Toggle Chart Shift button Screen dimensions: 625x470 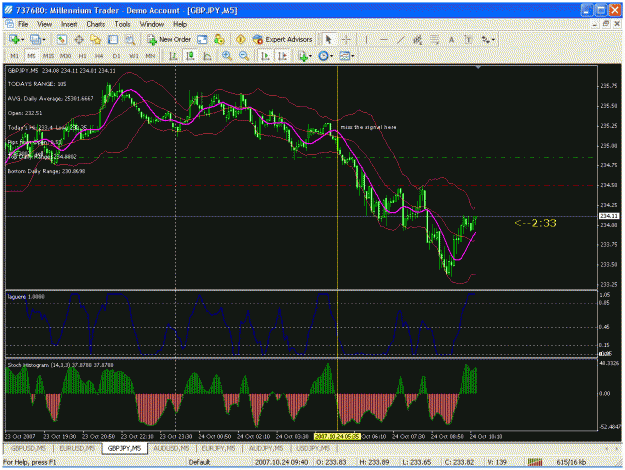tap(282, 56)
